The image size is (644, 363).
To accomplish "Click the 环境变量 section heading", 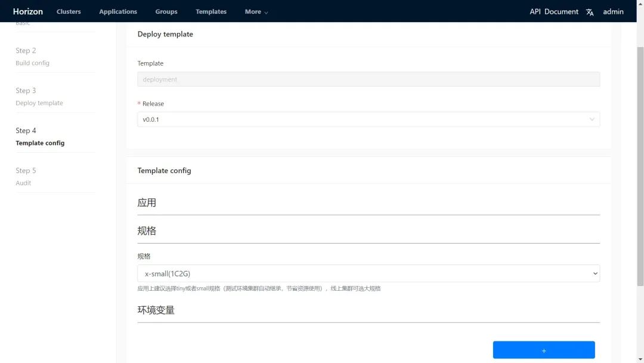I will point(156,310).
